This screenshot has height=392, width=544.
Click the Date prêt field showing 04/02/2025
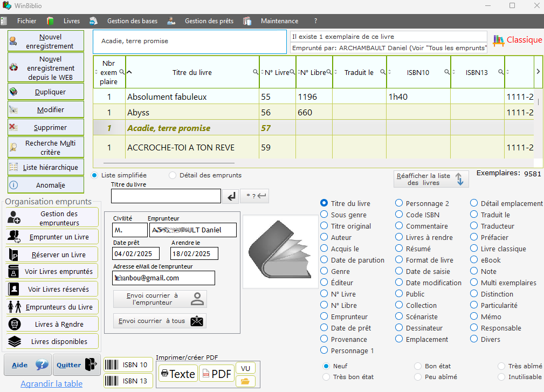point(136,253)
